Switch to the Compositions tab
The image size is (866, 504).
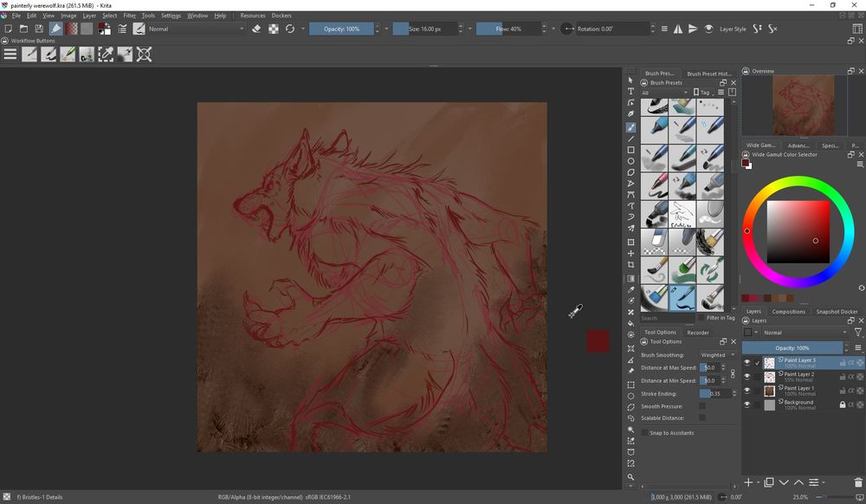(x=788, y=312)
